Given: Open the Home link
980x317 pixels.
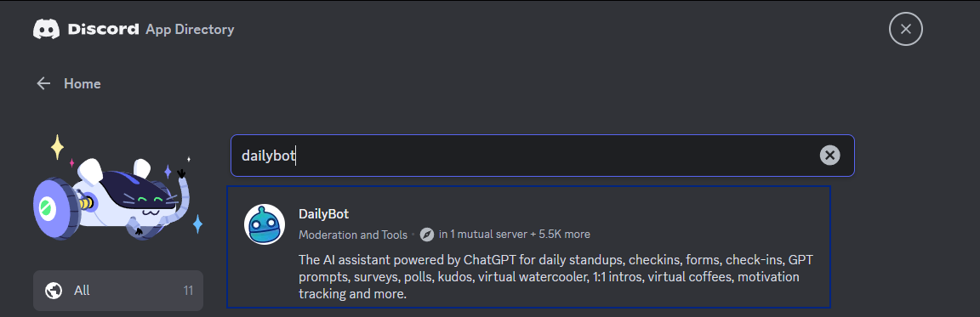Looking at the screenshot, I should (x=82, y=83).
